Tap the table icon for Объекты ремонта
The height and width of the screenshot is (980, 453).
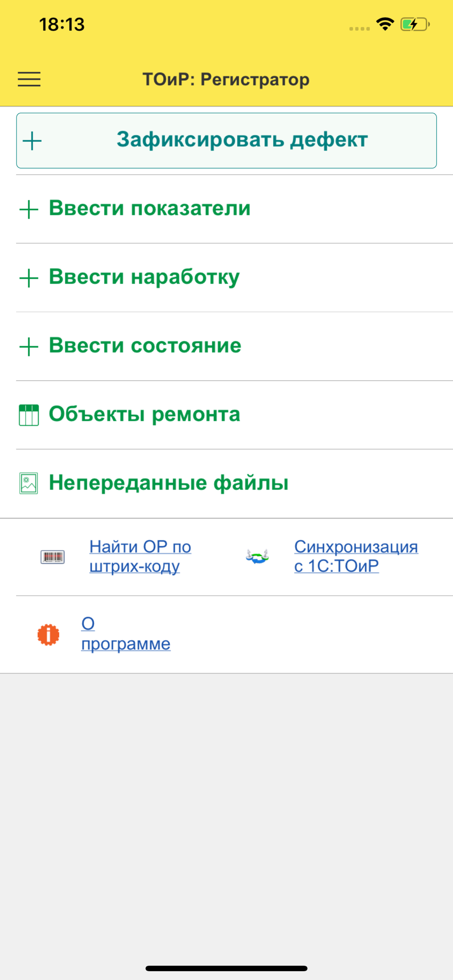coord(29,415)
